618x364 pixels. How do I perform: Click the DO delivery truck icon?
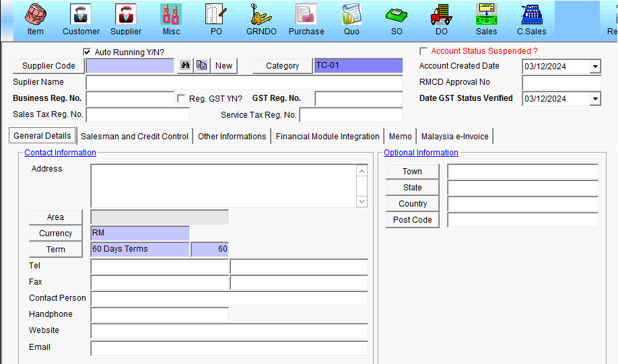coord(442,15)
